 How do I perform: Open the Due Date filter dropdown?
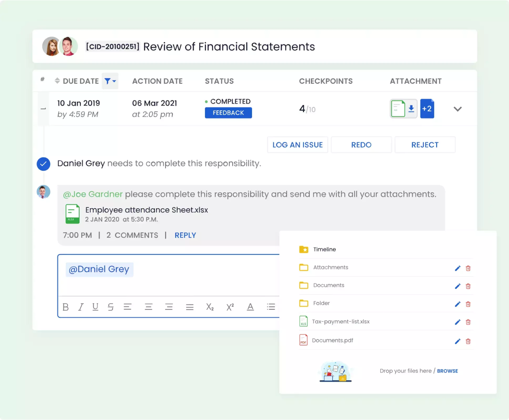(110, 81)
